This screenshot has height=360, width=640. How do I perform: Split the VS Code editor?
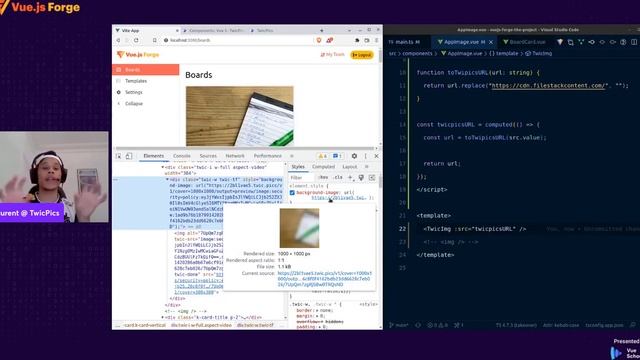pos(633,42)
